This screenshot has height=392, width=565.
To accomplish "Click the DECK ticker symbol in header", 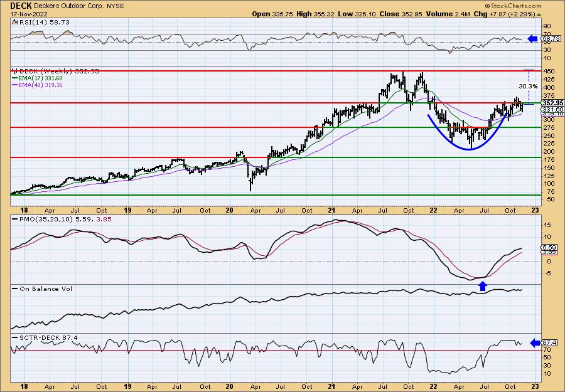I will pyautogui.click(x=21, y=6).
